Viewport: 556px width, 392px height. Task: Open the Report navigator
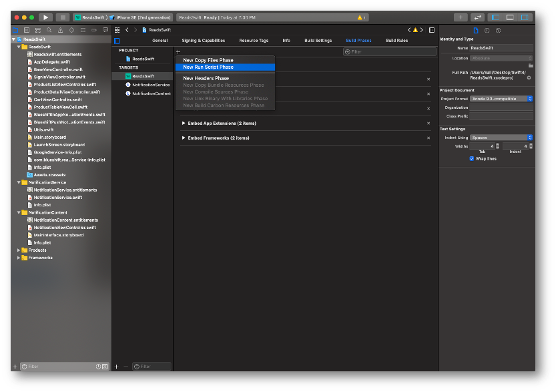click(105, 30)
